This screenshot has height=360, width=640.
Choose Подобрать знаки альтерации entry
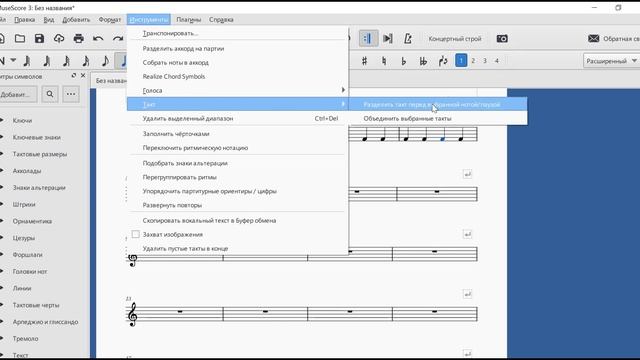[238, 163]
